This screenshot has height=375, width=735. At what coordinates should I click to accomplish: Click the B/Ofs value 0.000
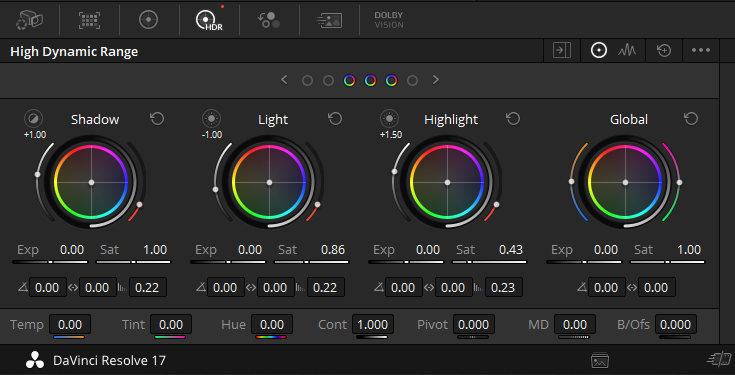point(675,324)
